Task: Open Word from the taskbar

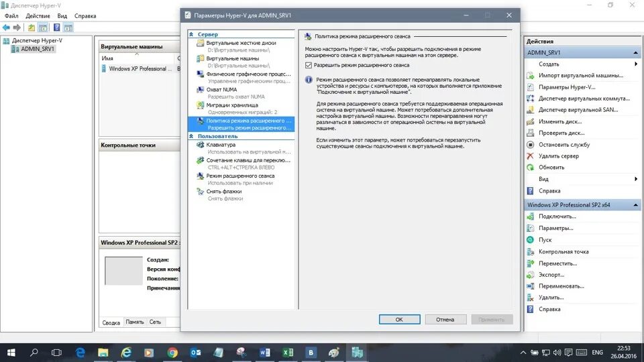Action: click(265, 353)
